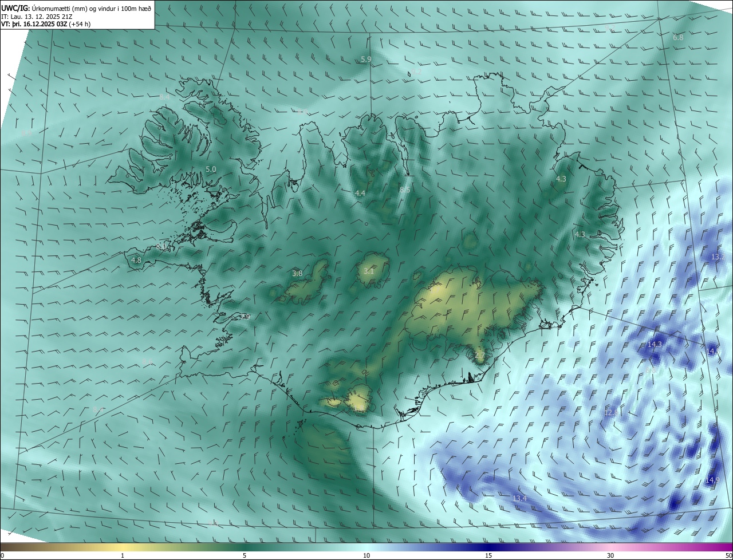This screenshot has height=560, width=733.
Task: Click the 6.8 value label
Action: pyautogui.click(x=678, y=37)
